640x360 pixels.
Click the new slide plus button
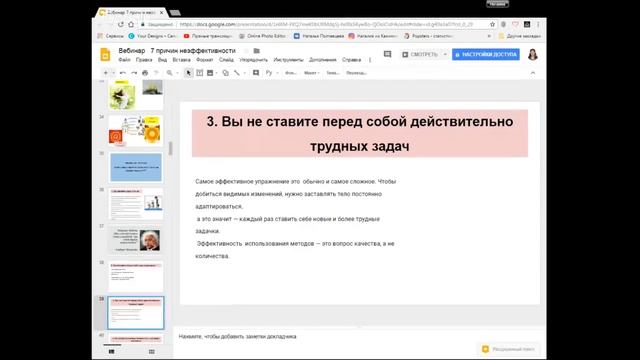[x=106, y=73]
